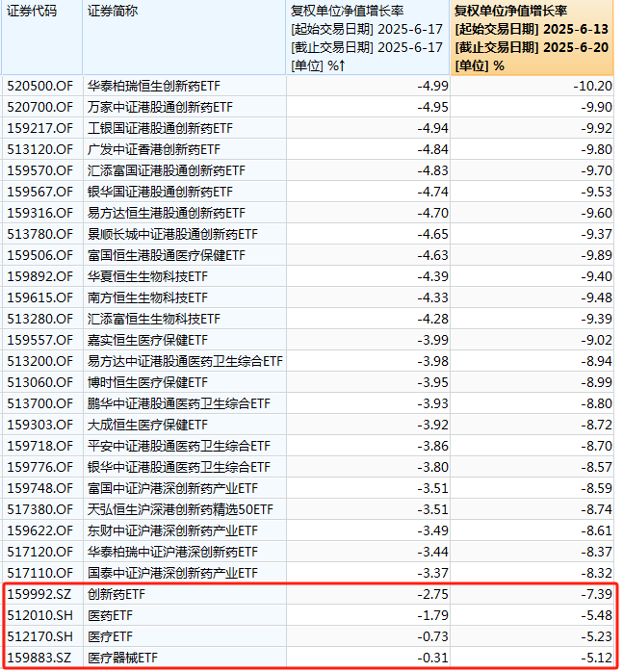Click the value -5.12

pyautogui.click(x=596, y=658)
